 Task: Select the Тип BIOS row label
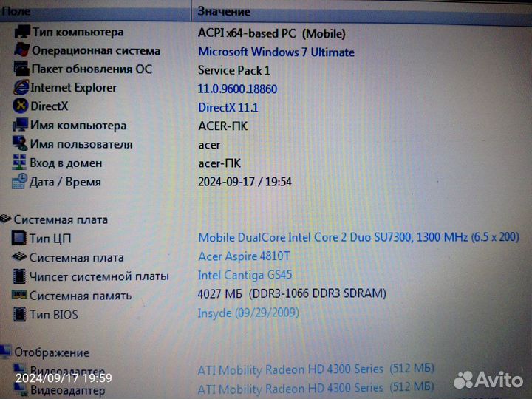point(54,315)
